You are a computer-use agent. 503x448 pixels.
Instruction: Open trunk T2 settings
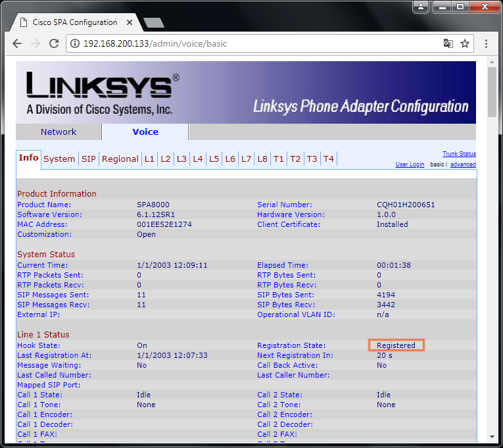click(x=295, y=159)
